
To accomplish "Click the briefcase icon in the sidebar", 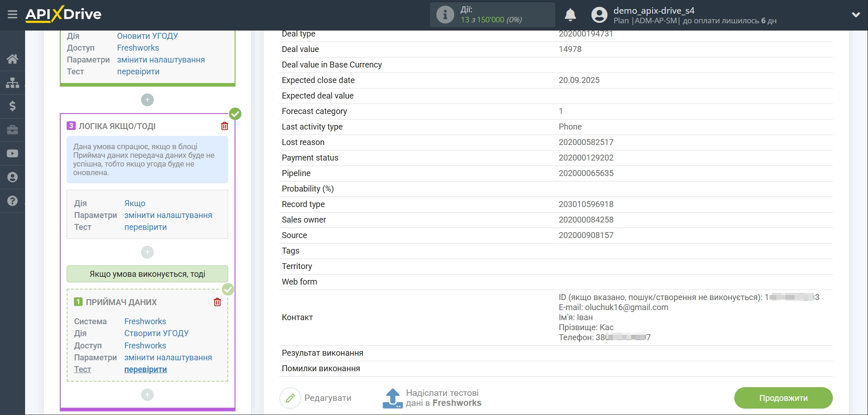I will pyautogui.click(x=12, y=130).
